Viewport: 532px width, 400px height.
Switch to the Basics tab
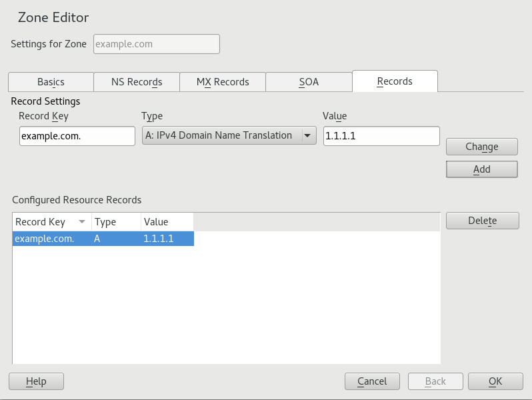pos(51,82)
